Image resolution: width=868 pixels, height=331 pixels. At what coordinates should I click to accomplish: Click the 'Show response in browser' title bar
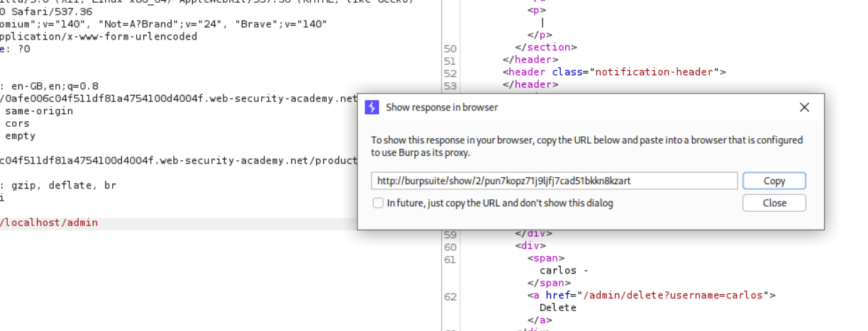tap(567, 108)
